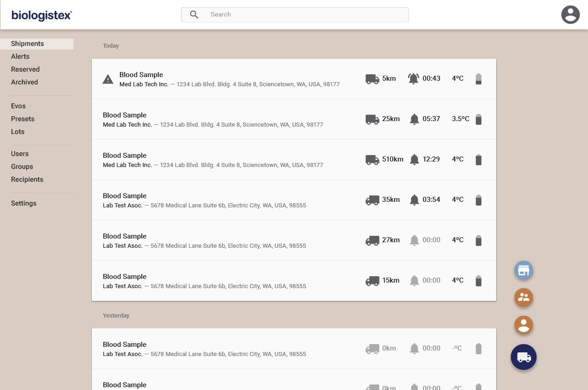Click the truck icon showing 510km distance

[x=372, y=159]
